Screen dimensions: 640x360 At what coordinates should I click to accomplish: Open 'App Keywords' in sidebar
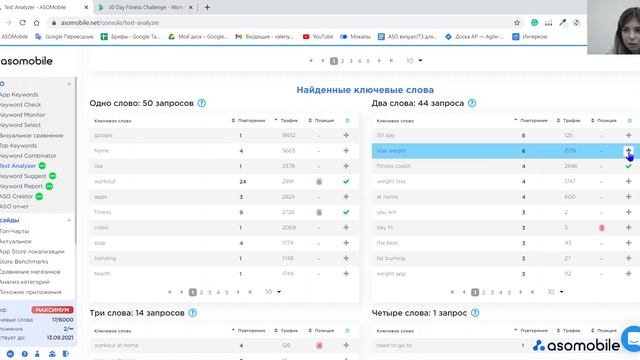pyautogui.click(x=19, y=95)
